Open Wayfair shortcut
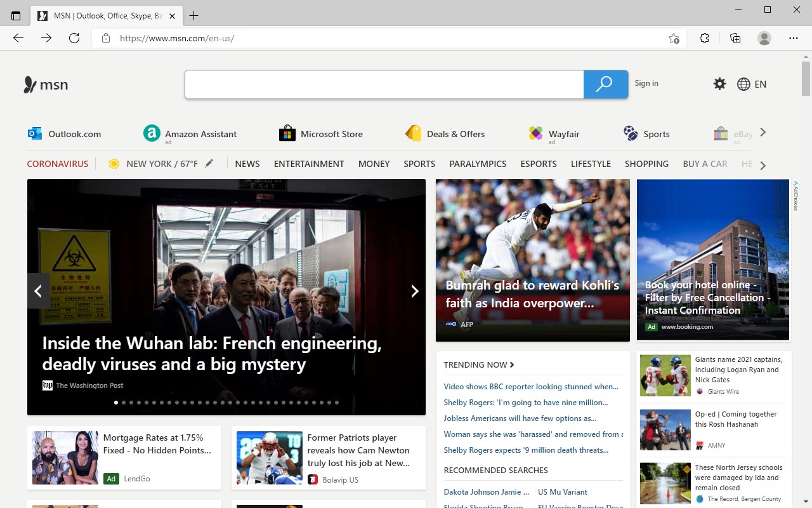 554,134
